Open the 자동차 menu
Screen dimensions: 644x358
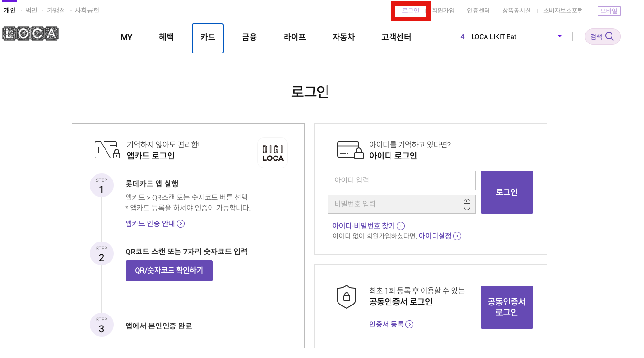tap(344, 37)
